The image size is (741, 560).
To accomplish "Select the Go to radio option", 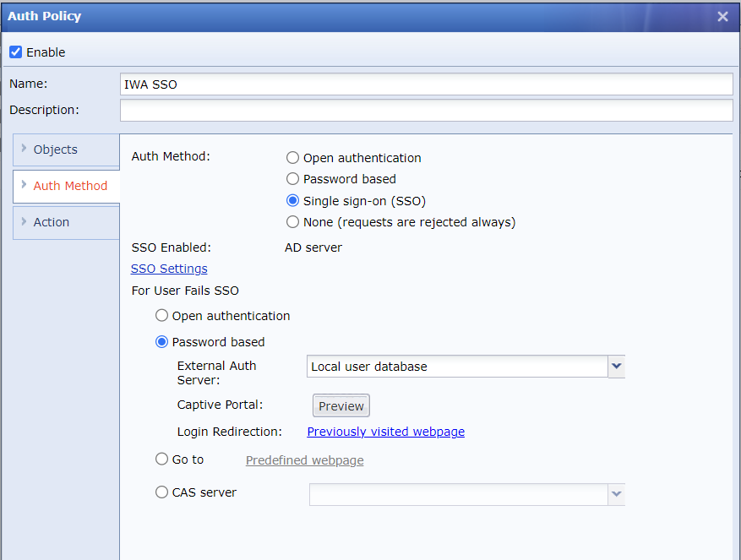I will click(161, 459).
